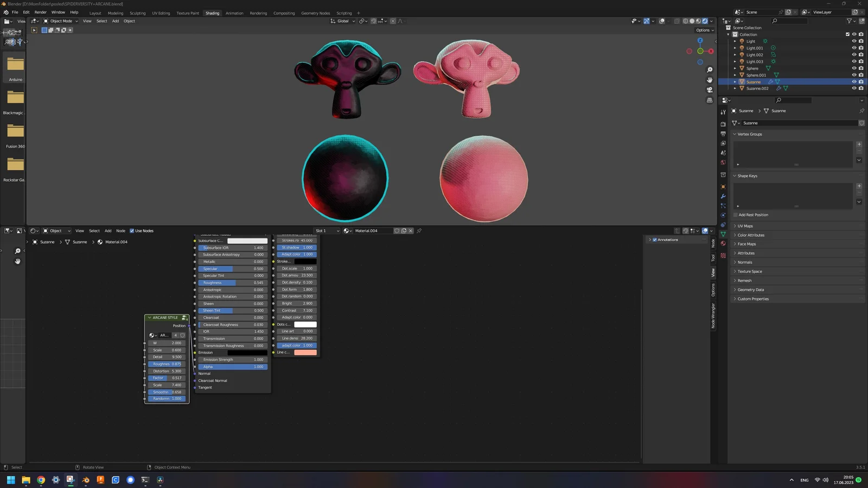Switch to the Animation workspace tab

tap(234, 13)
